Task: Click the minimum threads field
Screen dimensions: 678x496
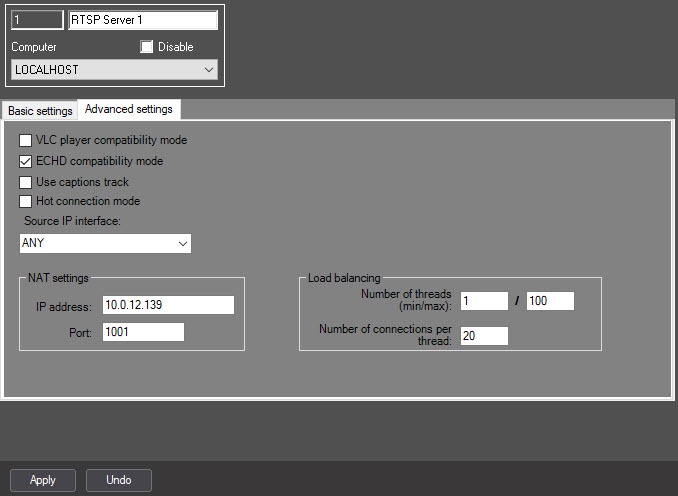Action: 484,301
